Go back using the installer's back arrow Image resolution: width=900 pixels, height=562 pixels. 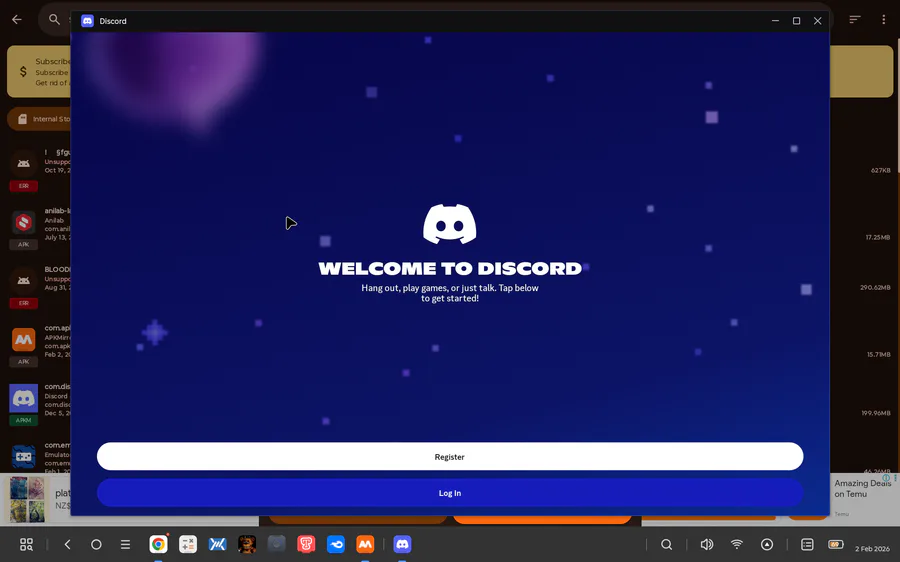click(x=17, y=20)
